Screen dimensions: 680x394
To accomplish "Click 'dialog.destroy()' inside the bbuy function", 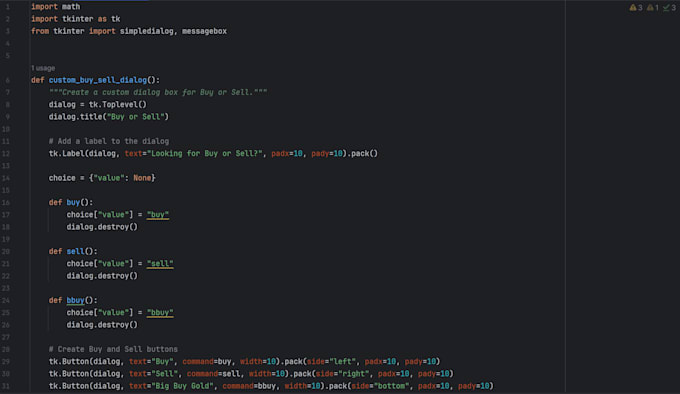I will click(102, 325).
